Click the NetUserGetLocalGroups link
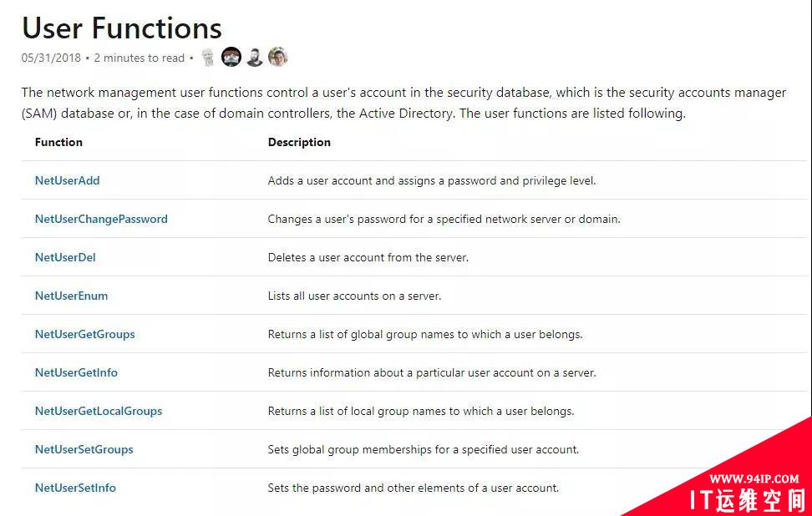The height and width of the screenshot is (516, 812). tap(99, 411)
